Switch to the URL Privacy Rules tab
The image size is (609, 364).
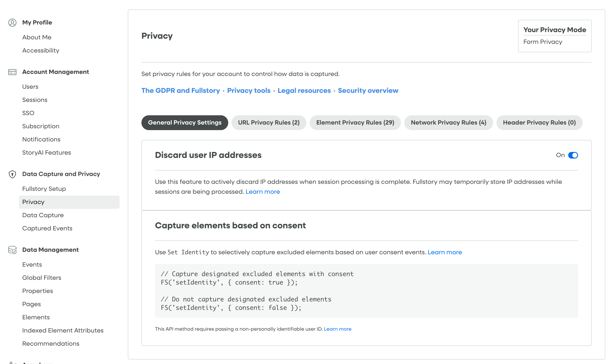pos(269,122)
